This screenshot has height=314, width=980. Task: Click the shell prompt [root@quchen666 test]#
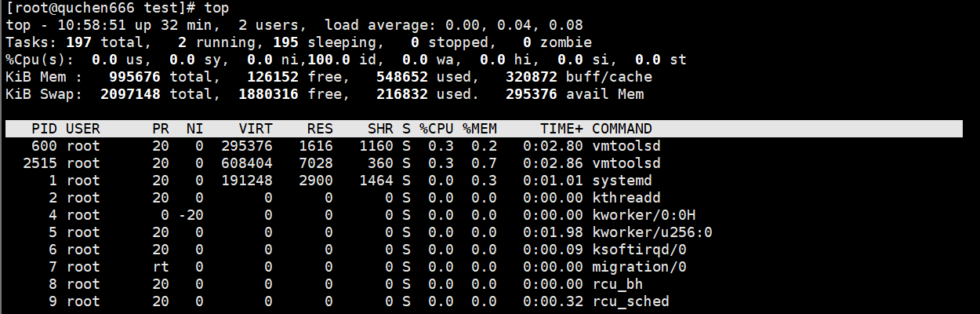coord(100,9)
